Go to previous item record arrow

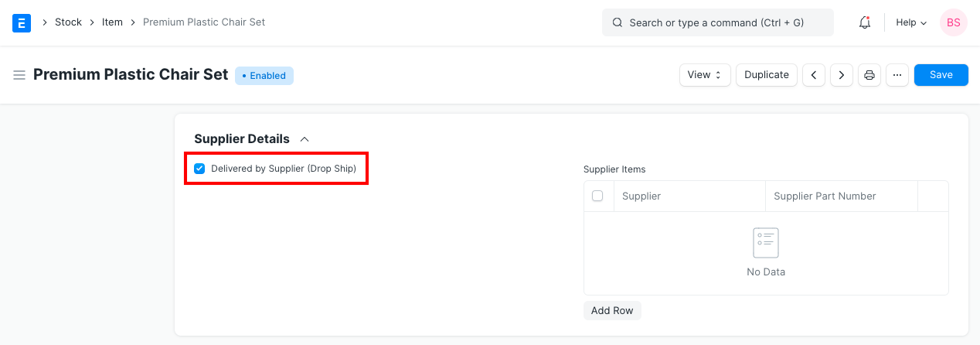click(x=814, y=75)
